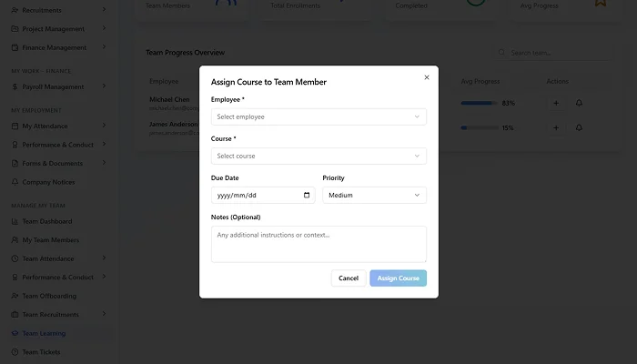Close the Assign Course dialog with X

pos(426,77)
